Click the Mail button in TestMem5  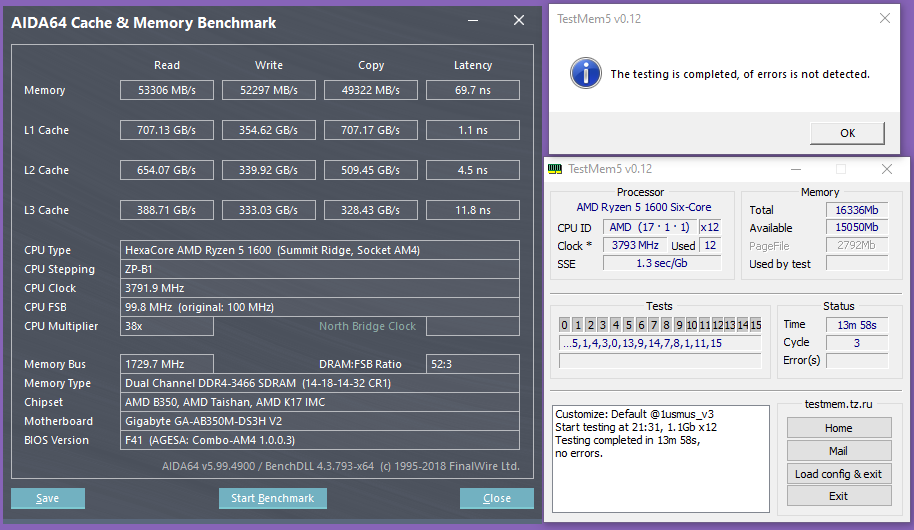coord(839,451)
